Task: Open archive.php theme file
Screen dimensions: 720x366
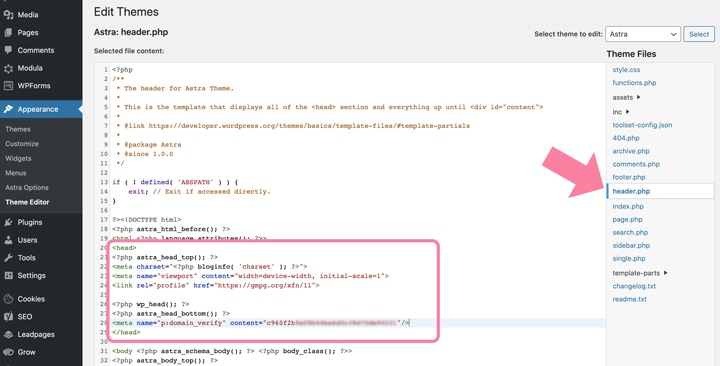Action: click(631, 151)
